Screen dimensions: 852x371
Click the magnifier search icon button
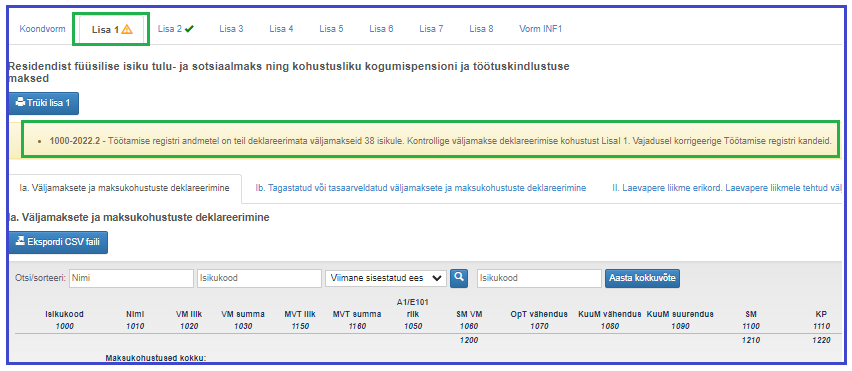click(459, 278)
